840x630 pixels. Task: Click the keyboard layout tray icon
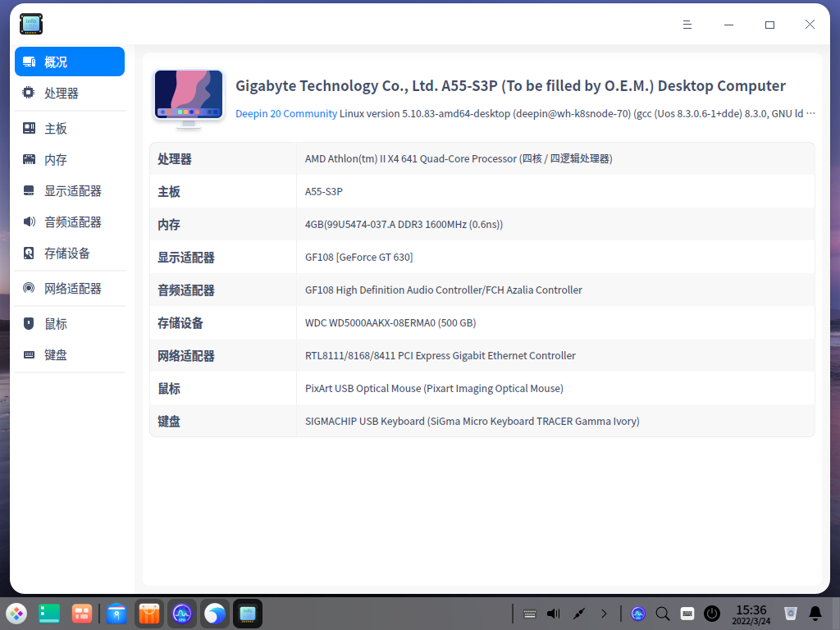[x=687, y=614]
